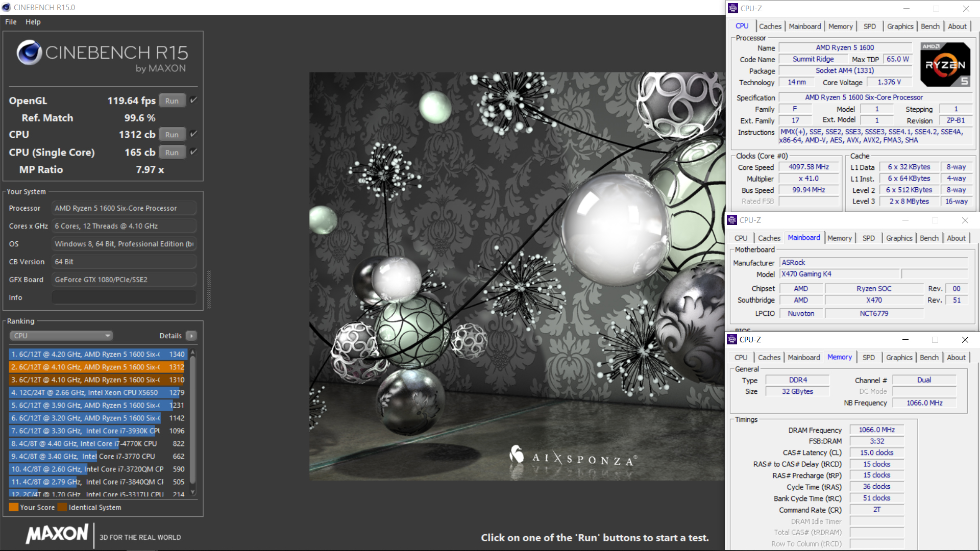Click the Core Speed 4097.58 MHz value
The height and width of the screenshot is (551, 980).
point(808,167)
